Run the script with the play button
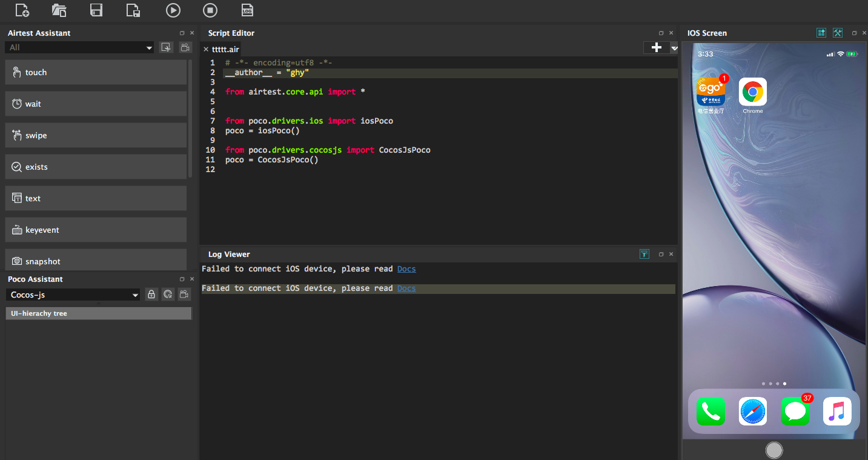868x460 pixels. 173,10
